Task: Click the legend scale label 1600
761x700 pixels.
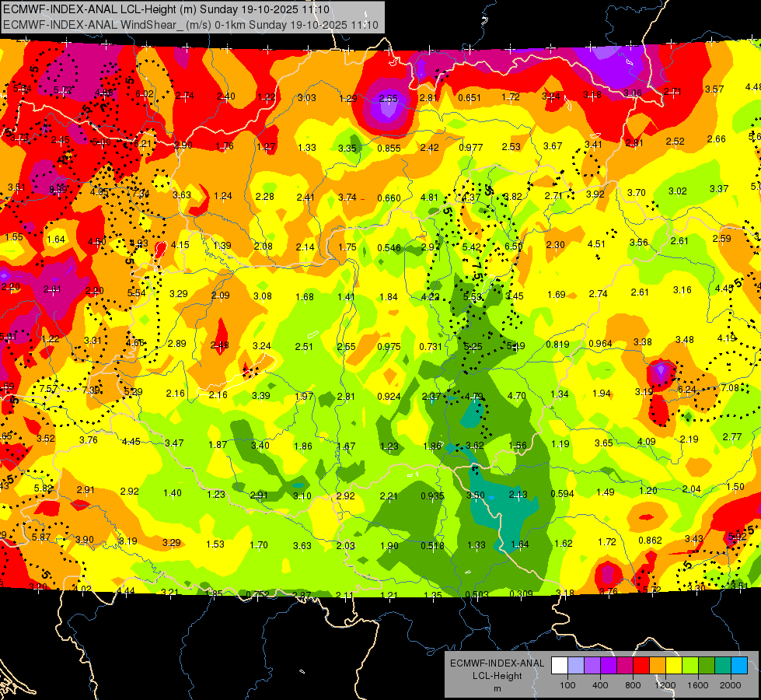Action: click(x=697, y=685)
